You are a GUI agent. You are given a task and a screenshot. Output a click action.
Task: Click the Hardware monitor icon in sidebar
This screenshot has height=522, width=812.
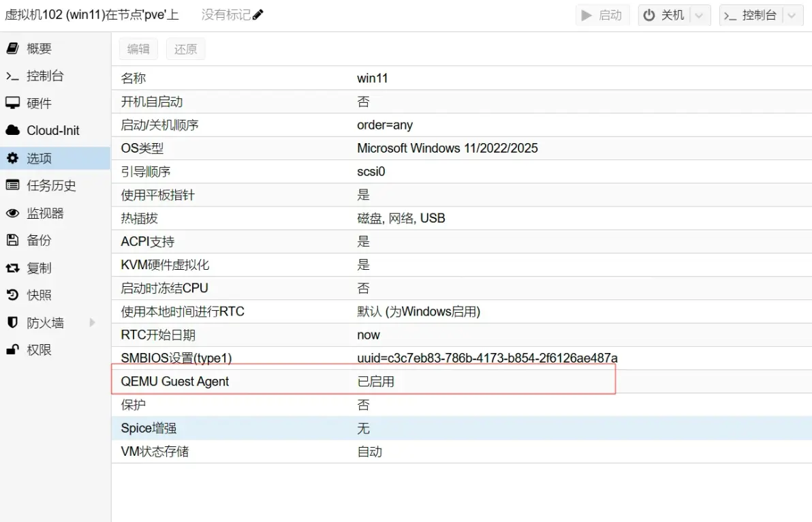pos(12,103)
